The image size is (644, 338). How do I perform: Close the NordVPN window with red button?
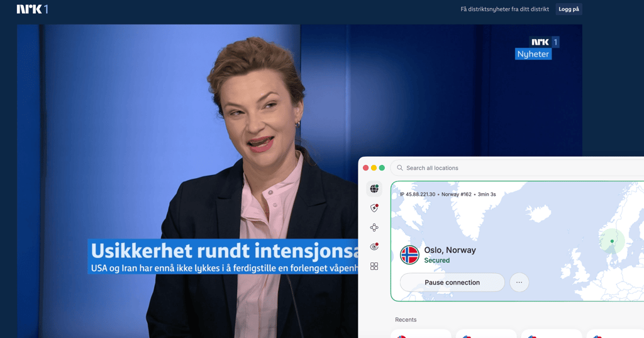tap(365, 168)
